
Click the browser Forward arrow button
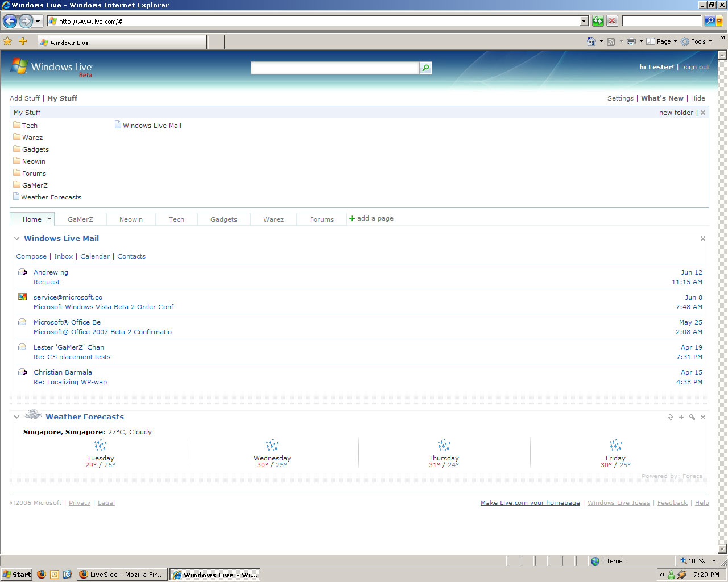coord(26,22)
